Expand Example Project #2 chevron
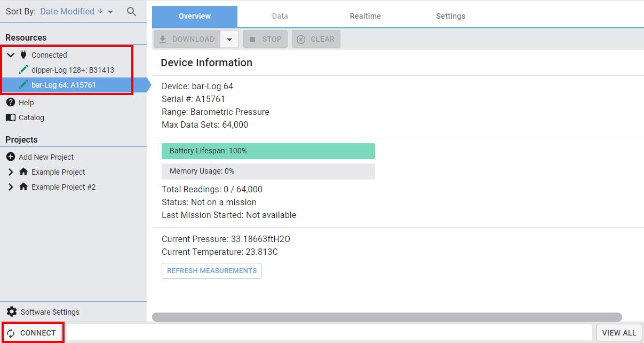Screen dimensions: 644x343 point(11,186)
